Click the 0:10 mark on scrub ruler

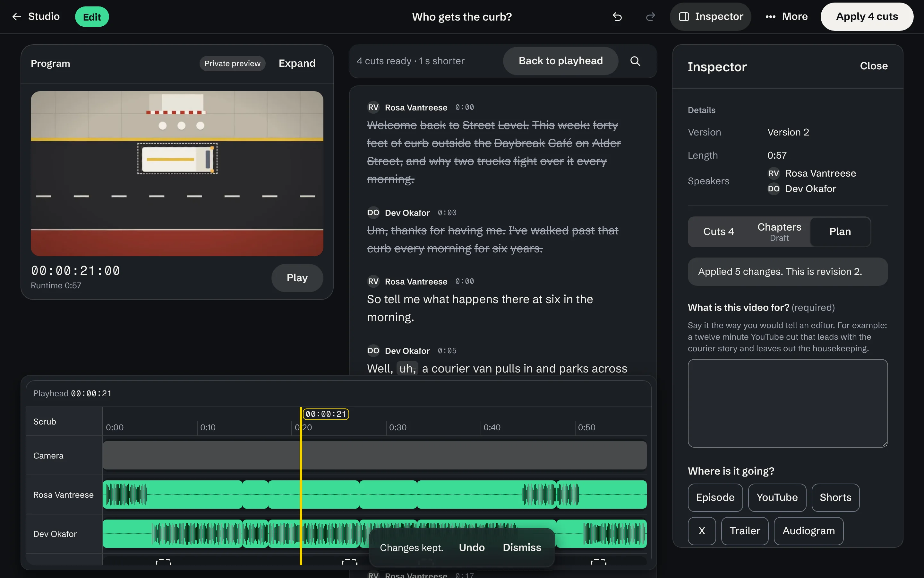click(208, 427)
